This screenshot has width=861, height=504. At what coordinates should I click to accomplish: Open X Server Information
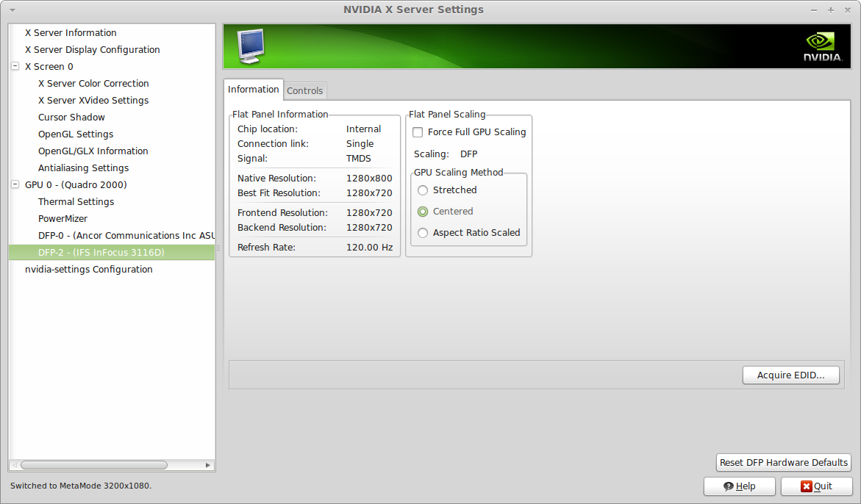point(71,33)
